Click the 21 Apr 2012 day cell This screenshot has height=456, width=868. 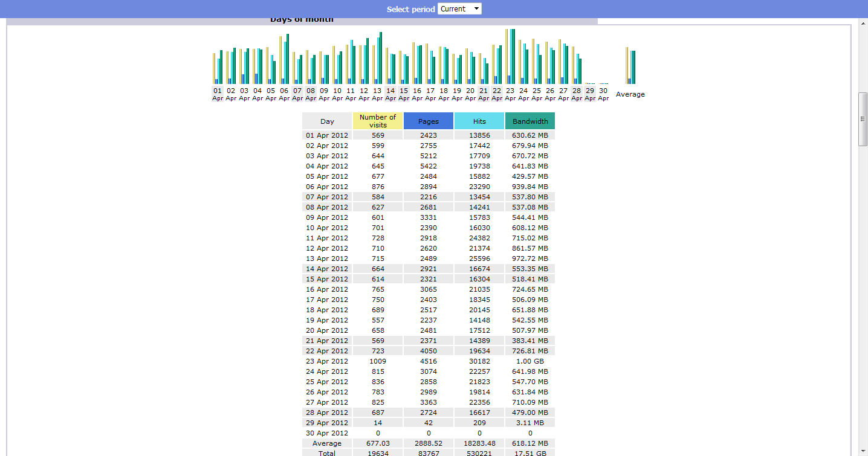point(327,341)
